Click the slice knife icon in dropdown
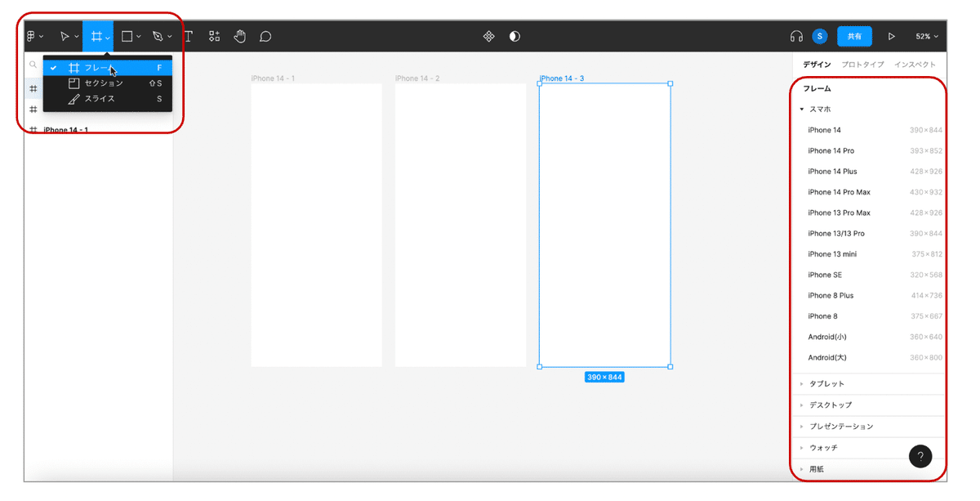This screenshot has width=980, height=501. [73, 99]
